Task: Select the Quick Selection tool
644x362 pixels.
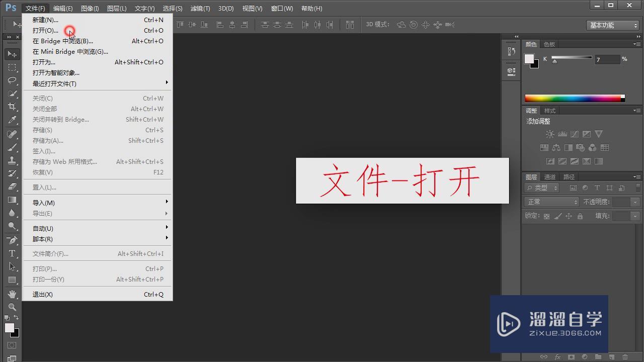Action: (x=12, y=94)
